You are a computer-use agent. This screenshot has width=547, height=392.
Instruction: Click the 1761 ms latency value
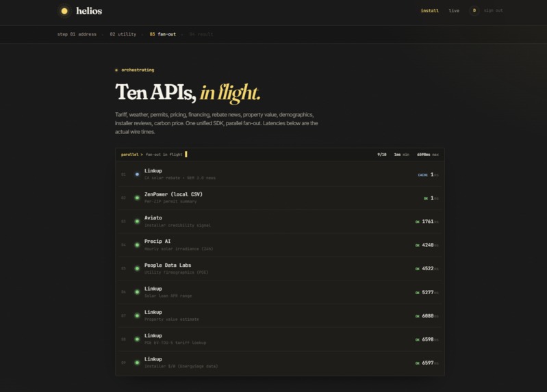point(428,222)
